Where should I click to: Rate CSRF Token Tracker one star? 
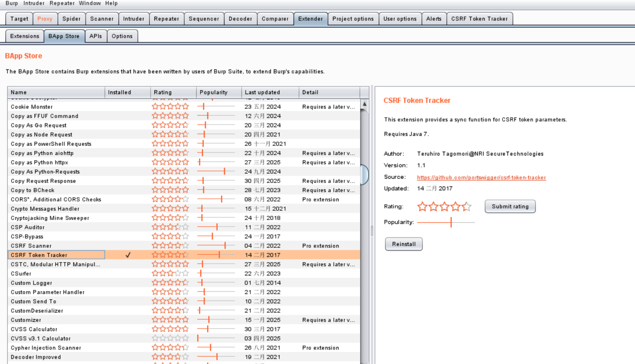tap(422, 207)
